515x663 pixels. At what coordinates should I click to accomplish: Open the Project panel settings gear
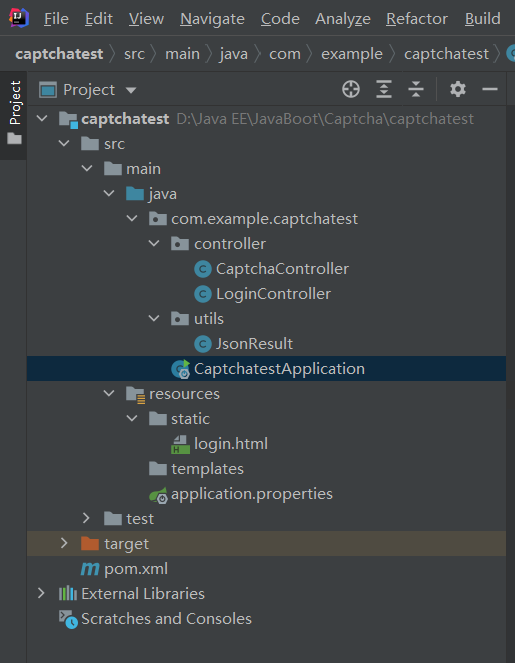coord(457,89)
